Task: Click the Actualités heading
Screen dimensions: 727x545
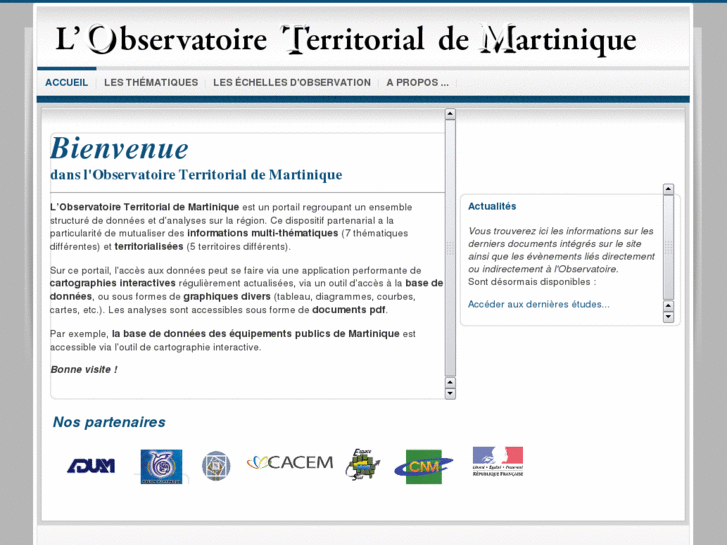Action: (x=492, y=206)
